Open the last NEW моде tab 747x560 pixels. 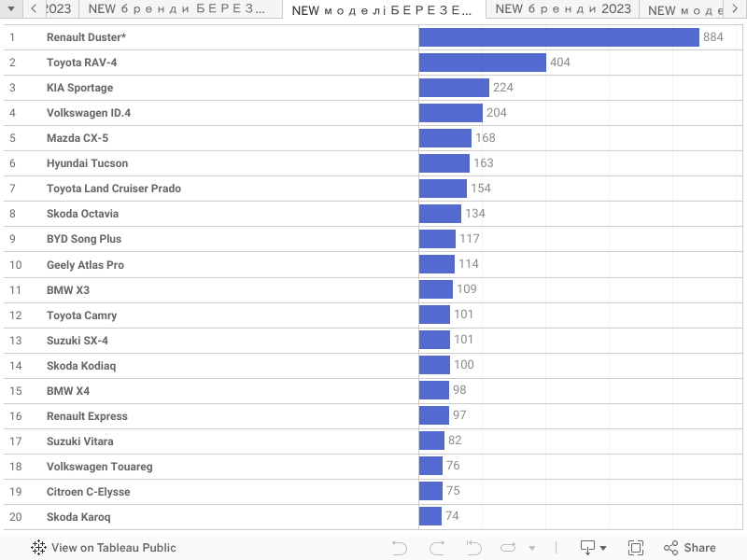pos(682,8)
